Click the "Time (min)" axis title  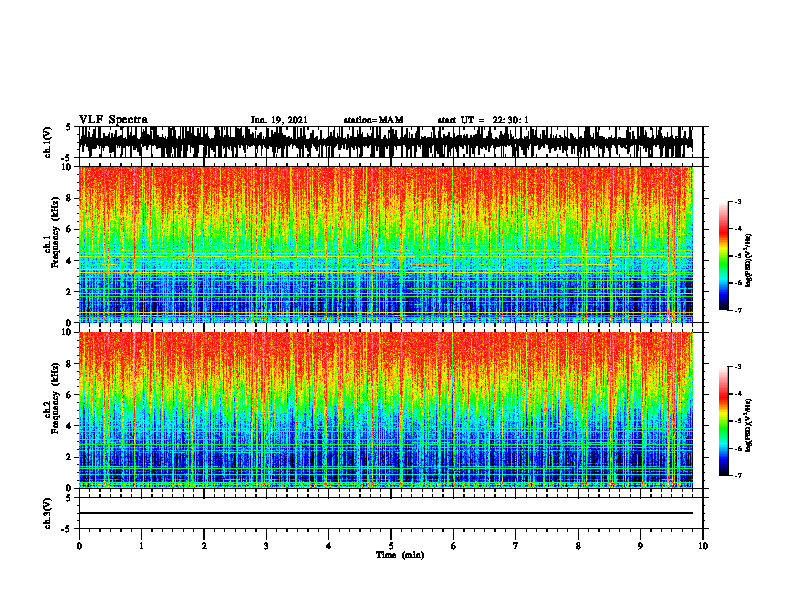[x=400, y=555]
